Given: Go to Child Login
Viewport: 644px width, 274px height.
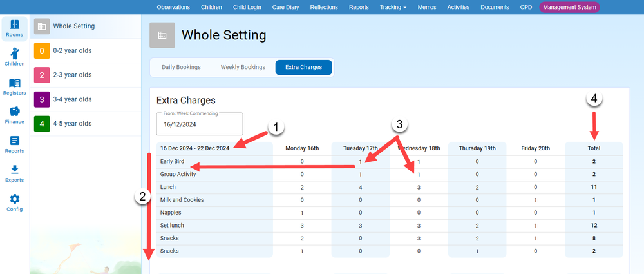Looking at the screenshot, I should click(x=247, y=7).
